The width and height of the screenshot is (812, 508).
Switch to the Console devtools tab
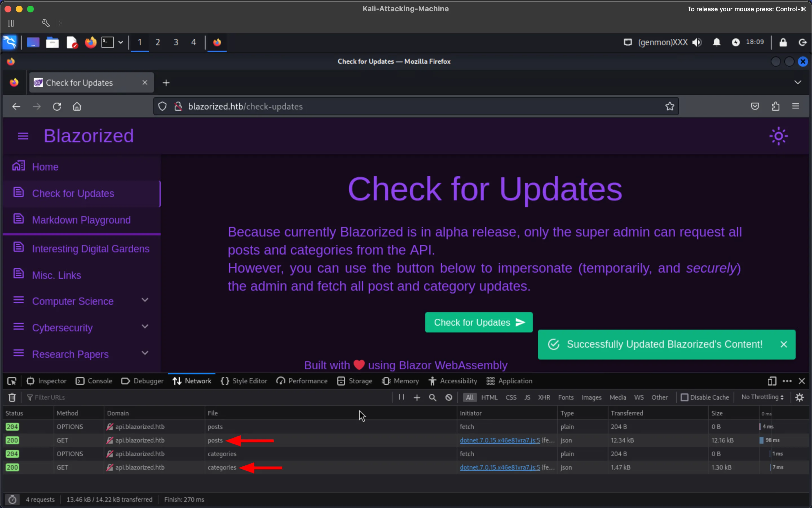coord(94,381)
